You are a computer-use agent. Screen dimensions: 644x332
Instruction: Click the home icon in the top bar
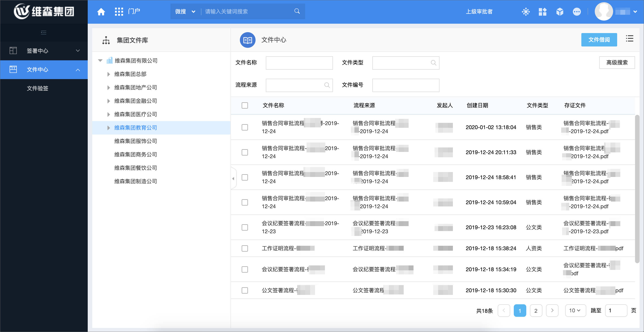pos(101,11)
